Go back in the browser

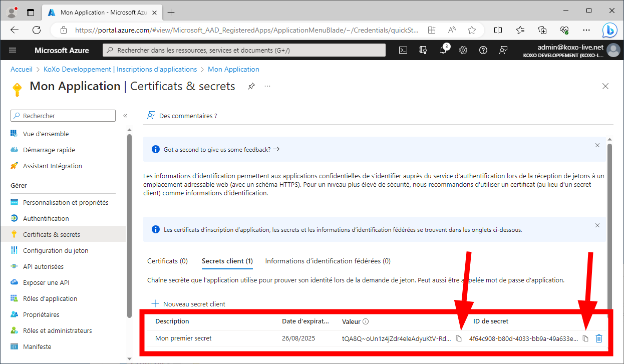tap(14, 30)
